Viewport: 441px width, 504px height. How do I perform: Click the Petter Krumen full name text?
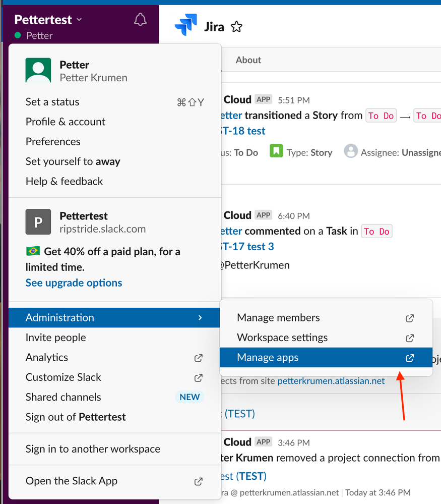[x=93, y=78]
